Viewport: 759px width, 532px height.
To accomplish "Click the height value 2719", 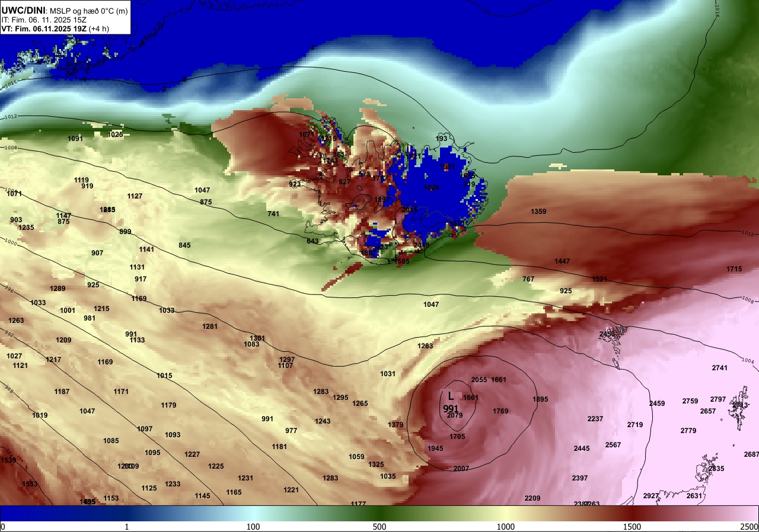I will [x=635, y=425].
